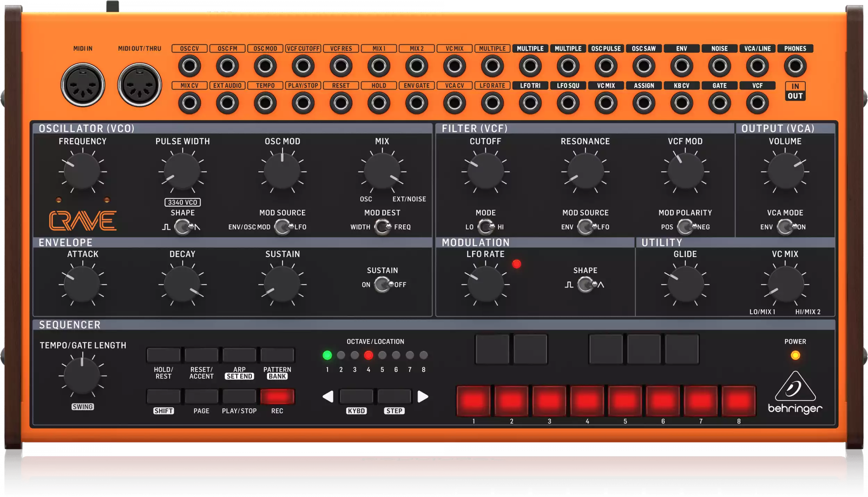Image resolution: width=868 pixels, height=497 pixels.
Task: Push the ARP SET END button
Action: [x=239, y=355]
